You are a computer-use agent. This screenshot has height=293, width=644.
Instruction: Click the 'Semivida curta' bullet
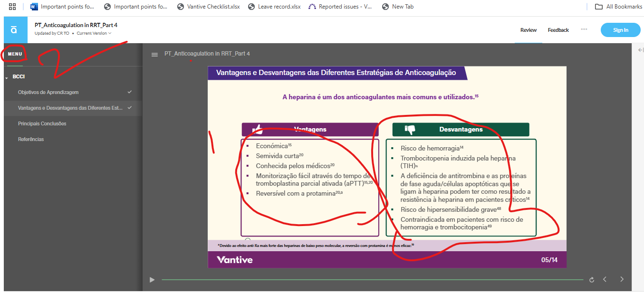click(x=279, y=156)
